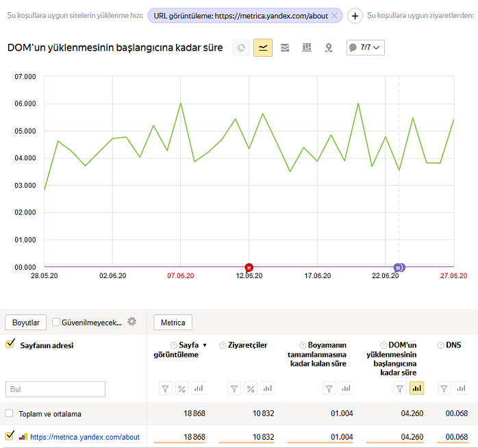Plot Ziyaretçiler on the chart
478x448 pixels.
coord(267,388)
